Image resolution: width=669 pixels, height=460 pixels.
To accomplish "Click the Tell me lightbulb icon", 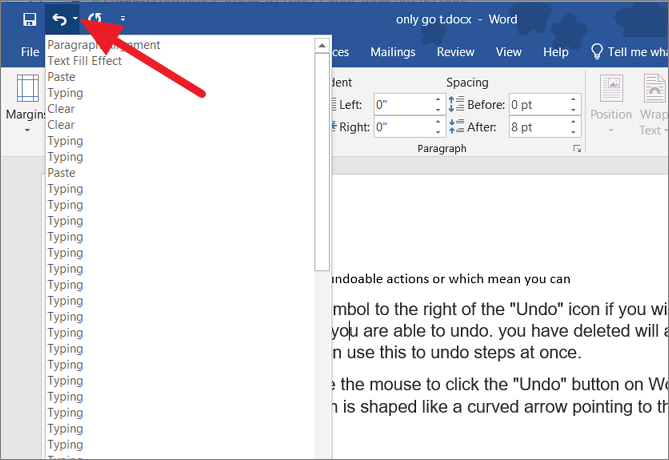I will coord(596,52).
